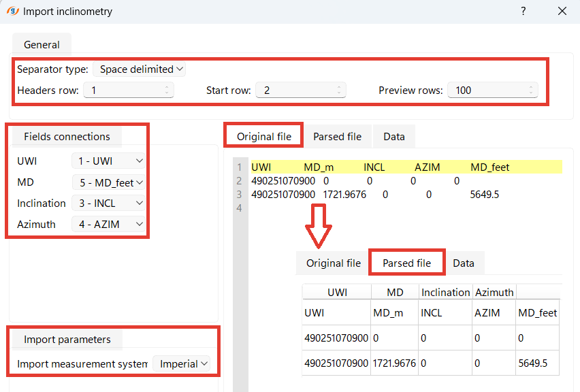
Task: Open the MD field dropdown
Action: point(109,182)
